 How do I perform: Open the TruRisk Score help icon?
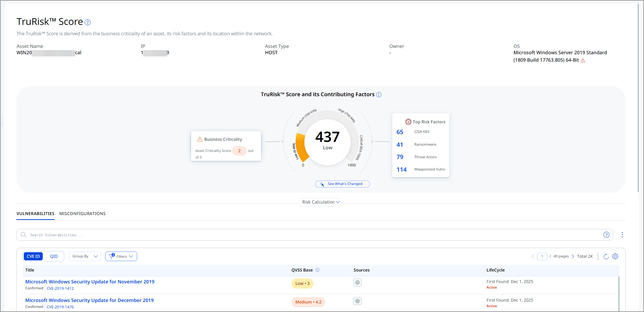click(x=88, y=22)
